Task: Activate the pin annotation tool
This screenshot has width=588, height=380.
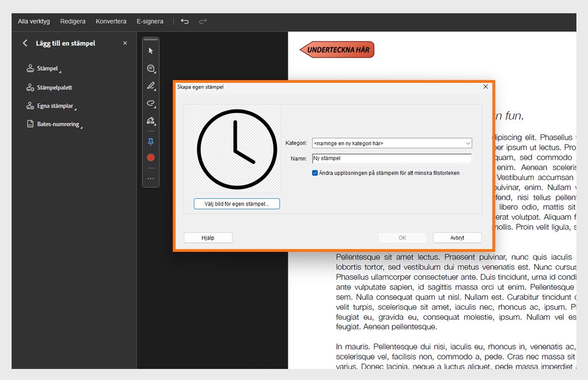Action: 150,141
